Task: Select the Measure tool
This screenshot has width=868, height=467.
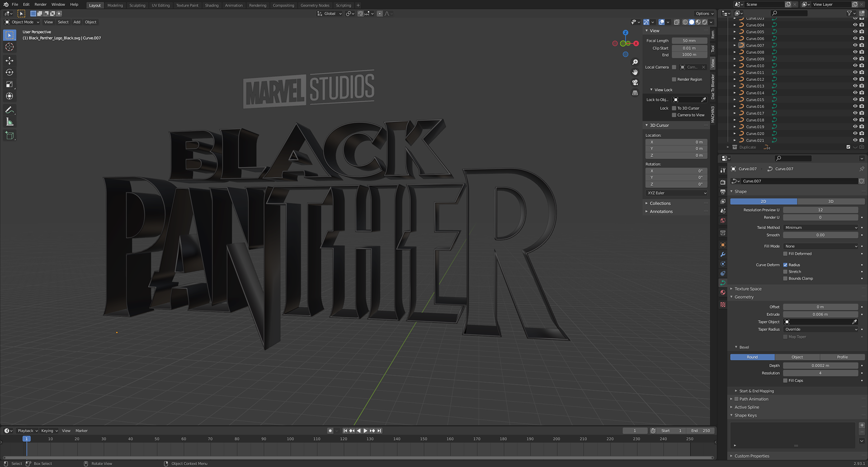Action: [9, 122]
